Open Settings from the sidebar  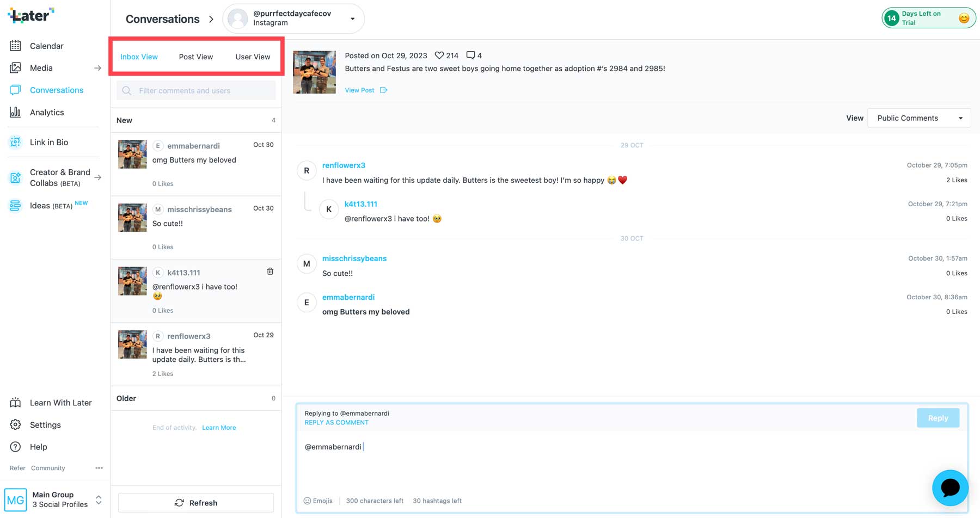(45, 424)
